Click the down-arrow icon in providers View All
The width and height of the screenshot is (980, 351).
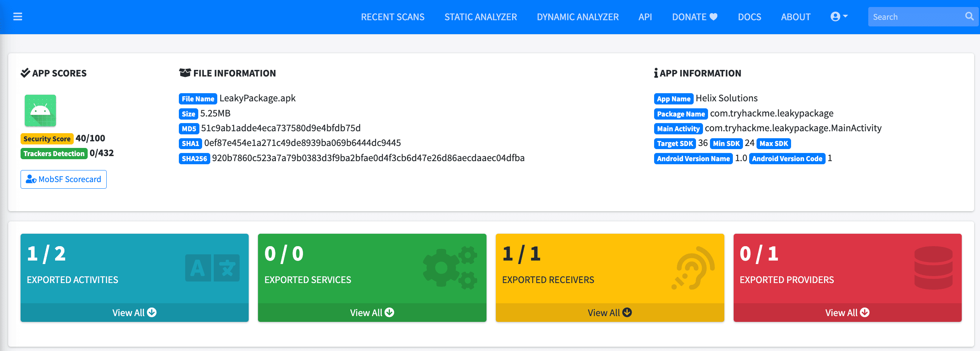[x=865, y=312]
